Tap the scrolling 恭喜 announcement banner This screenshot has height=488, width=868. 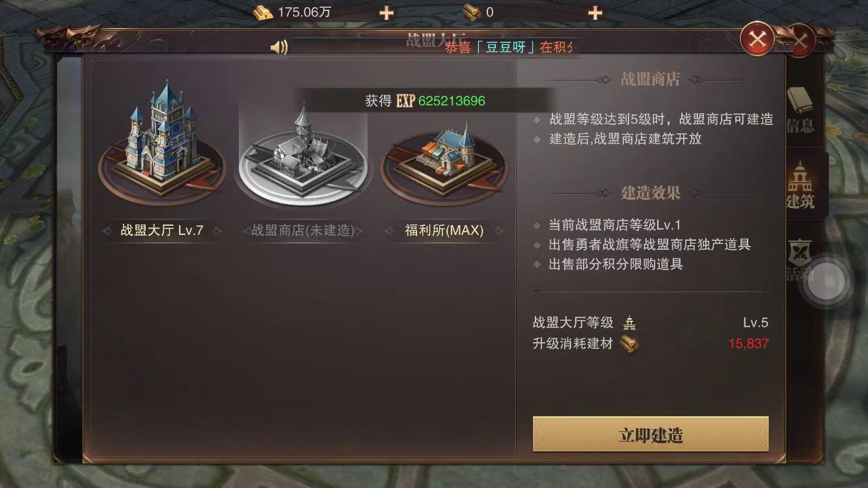[509, 47]
